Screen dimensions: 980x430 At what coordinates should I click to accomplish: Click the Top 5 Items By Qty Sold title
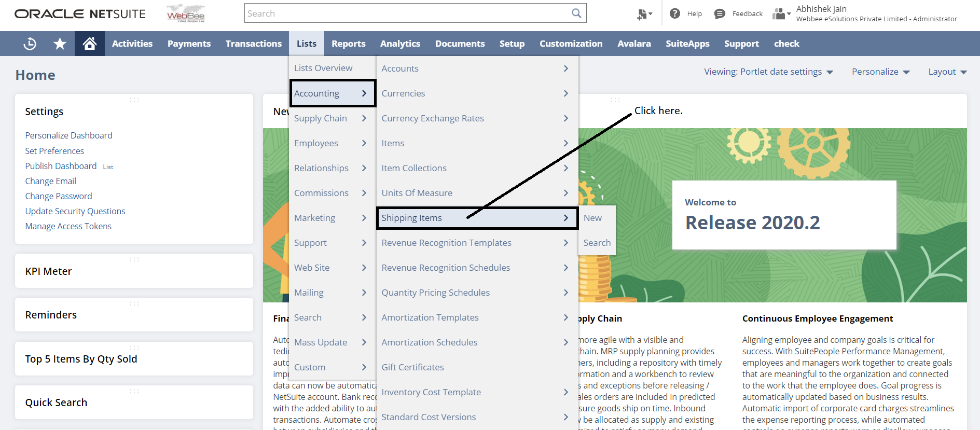pos(81,359)
